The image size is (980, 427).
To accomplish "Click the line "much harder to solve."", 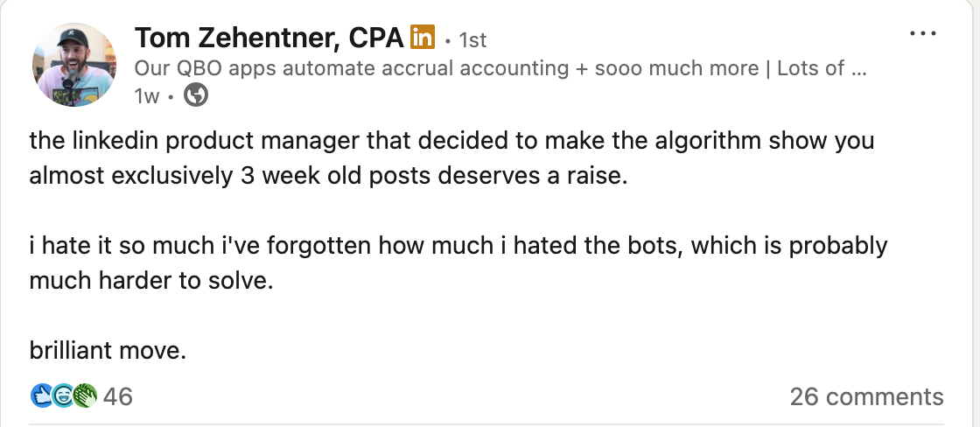I will click(x=145, y=281).
